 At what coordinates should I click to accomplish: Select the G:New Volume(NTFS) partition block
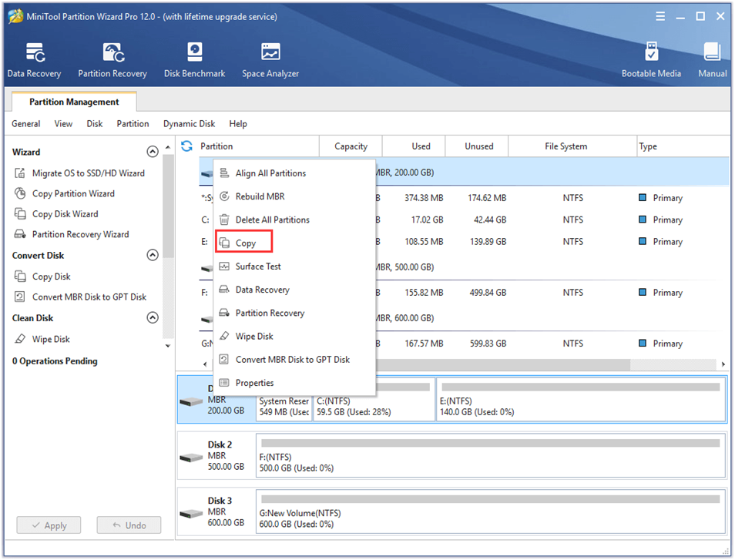point(491,511)
